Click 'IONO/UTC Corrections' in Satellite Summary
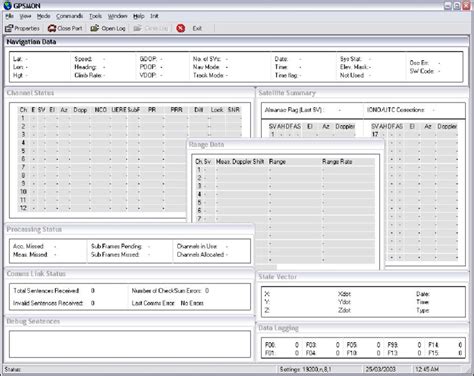Viewport: 474px width, 376px height. [x=396, y=110]
